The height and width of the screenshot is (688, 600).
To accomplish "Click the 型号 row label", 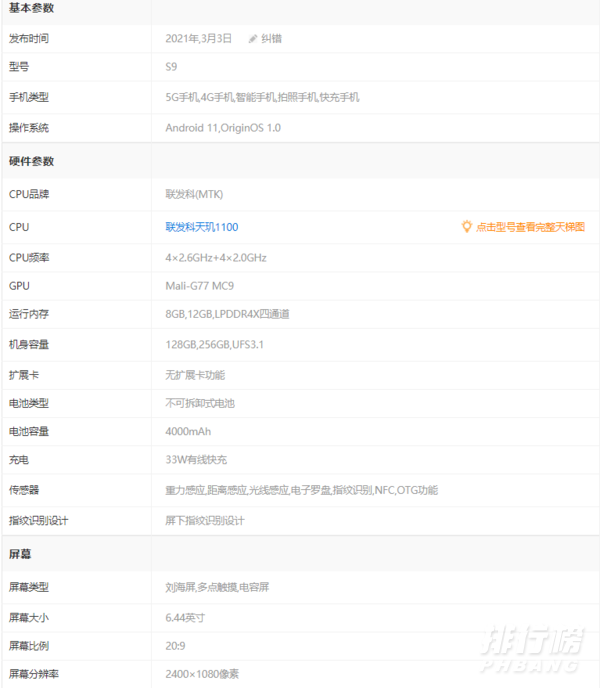I will click(19, 67).
